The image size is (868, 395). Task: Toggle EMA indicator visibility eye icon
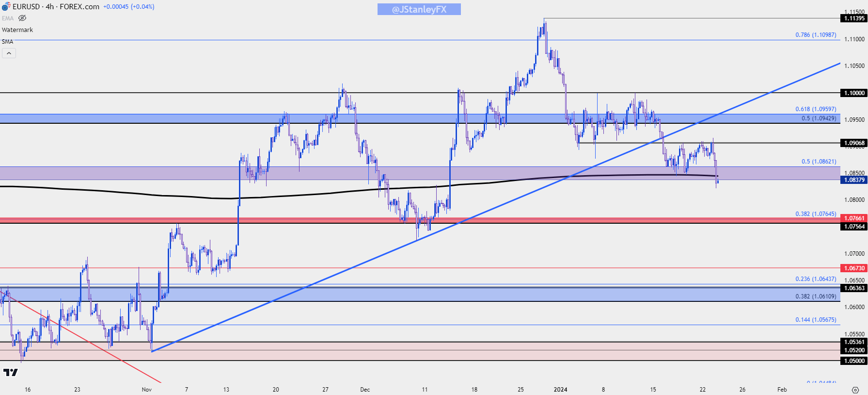[x=22, y=18]
